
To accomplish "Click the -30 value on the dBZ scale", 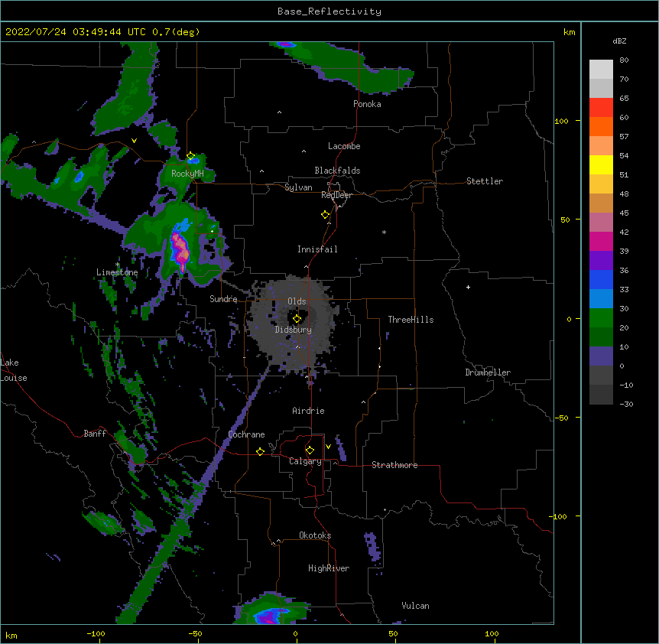I will click(626, 404).
